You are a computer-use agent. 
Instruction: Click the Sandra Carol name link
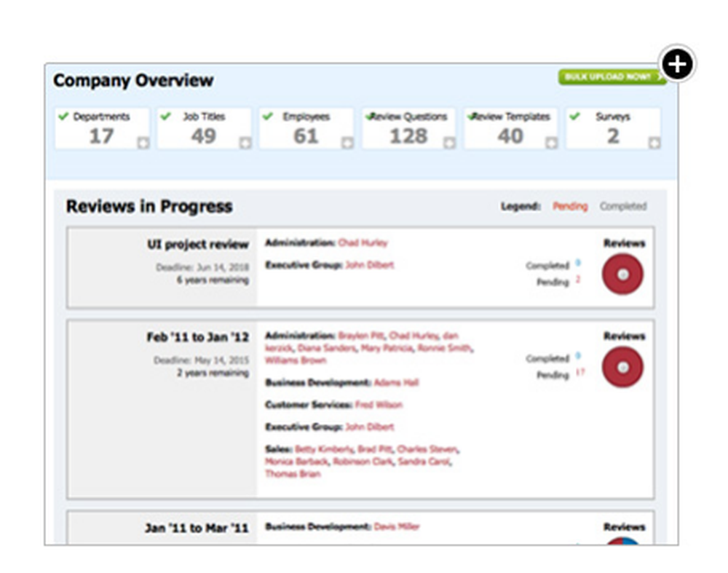coord(424,462)
